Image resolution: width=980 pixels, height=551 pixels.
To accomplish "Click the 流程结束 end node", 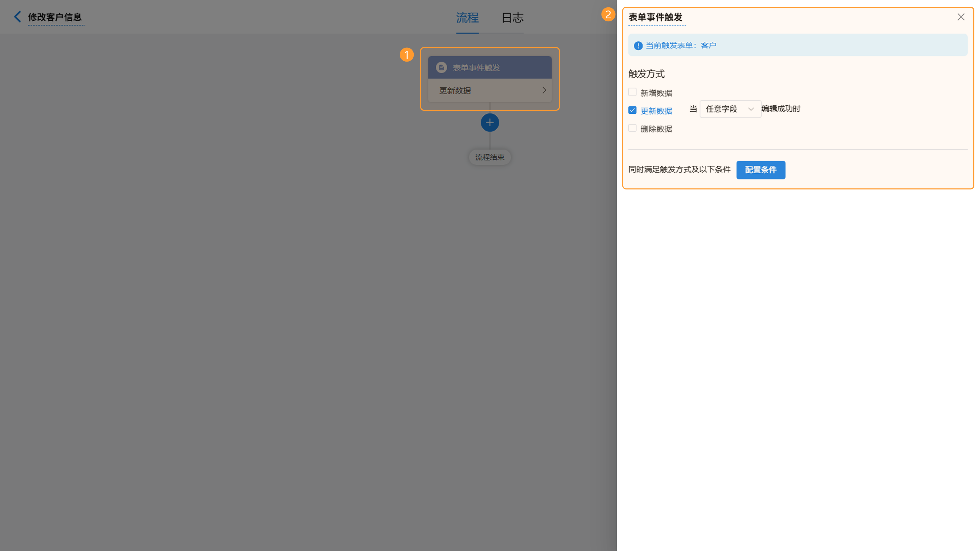I will pyautogui.click(x=490, y=157).
